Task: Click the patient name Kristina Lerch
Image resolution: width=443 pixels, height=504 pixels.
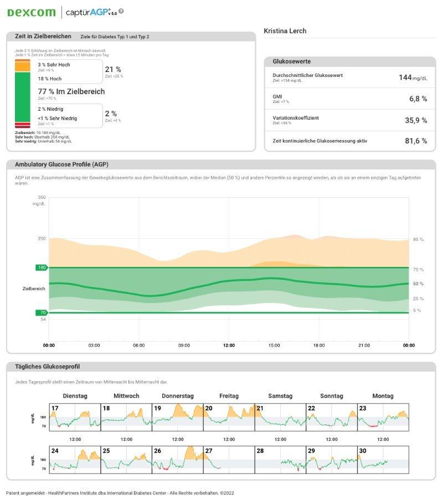Action: tap(285, 31)
